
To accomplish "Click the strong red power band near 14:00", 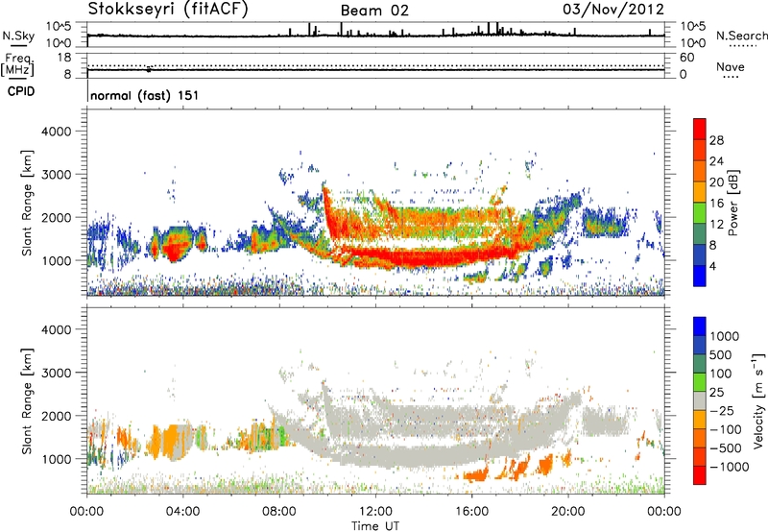I will point(423,256).
